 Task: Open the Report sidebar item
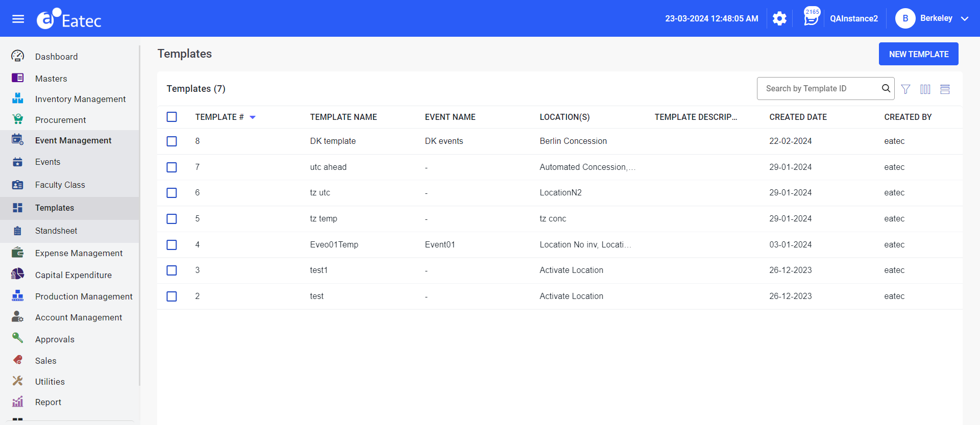tap(69, 402)
